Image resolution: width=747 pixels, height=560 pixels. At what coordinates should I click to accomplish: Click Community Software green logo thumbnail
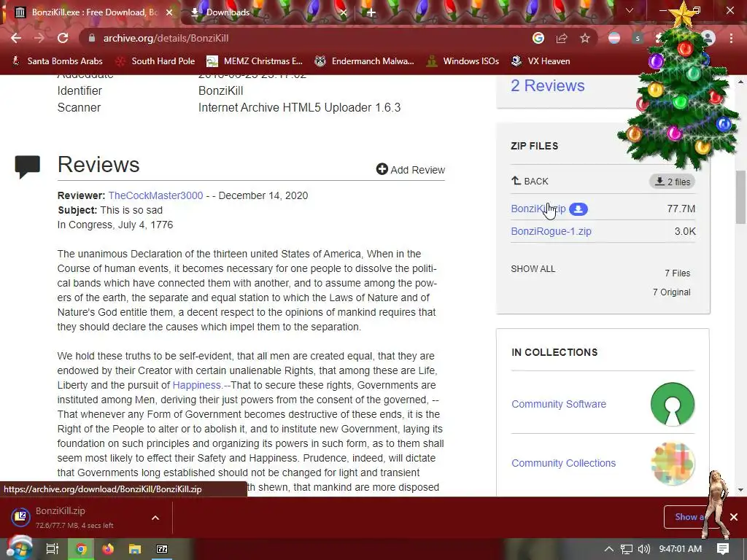point(672,404)
